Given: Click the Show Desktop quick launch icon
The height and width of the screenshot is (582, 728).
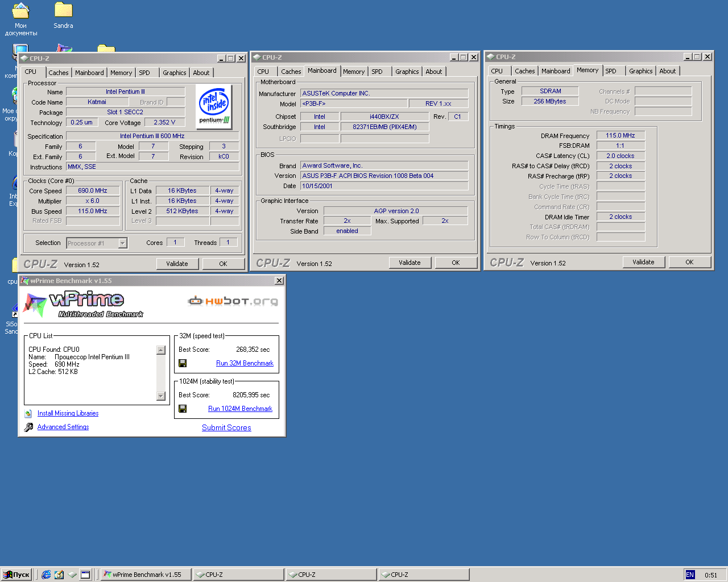Looking at the screenshot, I should click(x=85, y=575).
